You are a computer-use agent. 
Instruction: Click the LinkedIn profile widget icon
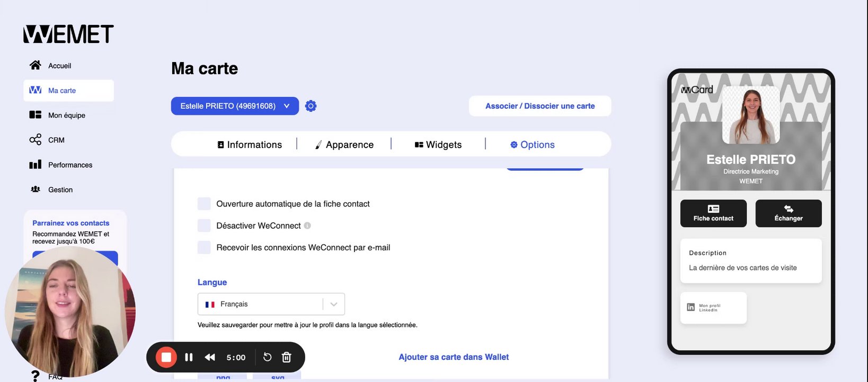(x=691, y=307)
